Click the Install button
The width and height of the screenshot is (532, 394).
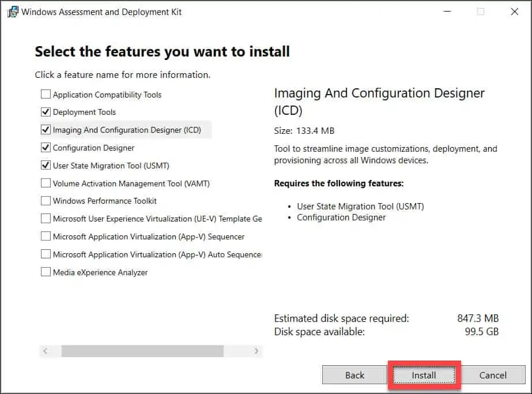click(424, 375)
